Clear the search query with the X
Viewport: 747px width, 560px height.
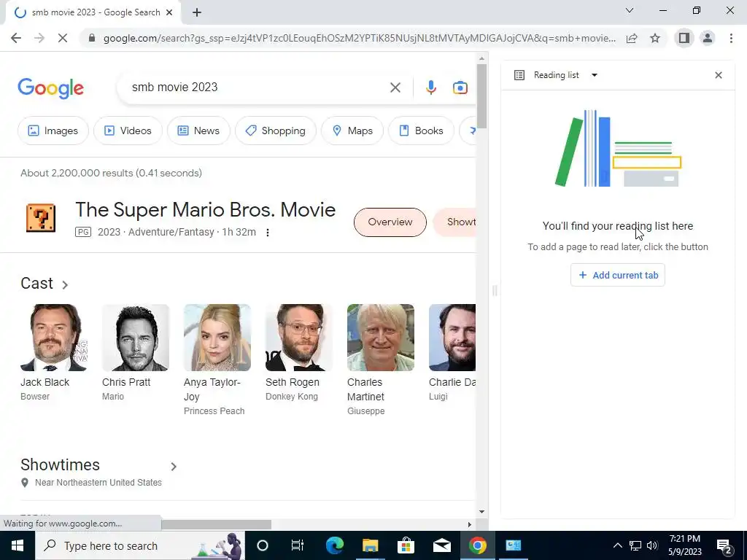395,87
